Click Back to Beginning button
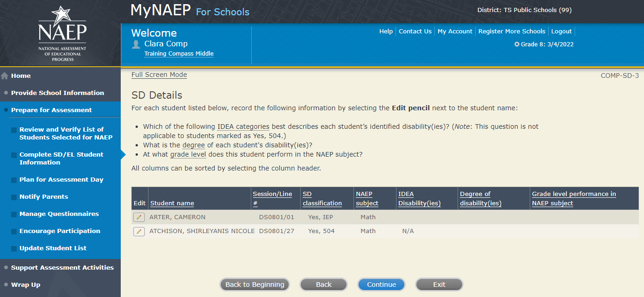The width and height of the screenshot is (644, 297). coord(254,284)
